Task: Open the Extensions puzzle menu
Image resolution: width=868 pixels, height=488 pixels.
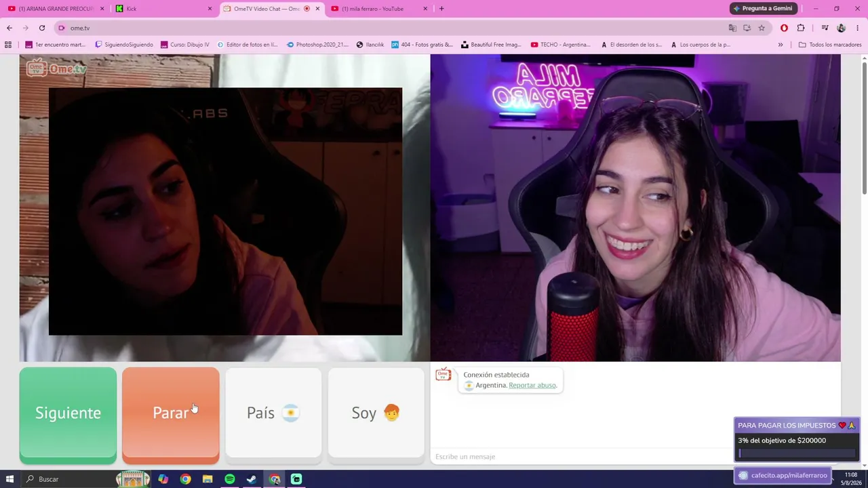Action: [x=801, y=28]
